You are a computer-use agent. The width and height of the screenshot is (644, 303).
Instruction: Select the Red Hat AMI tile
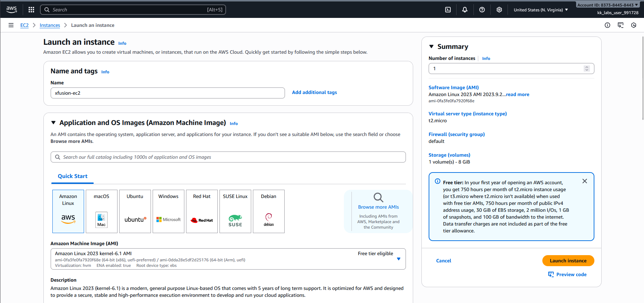202,211
